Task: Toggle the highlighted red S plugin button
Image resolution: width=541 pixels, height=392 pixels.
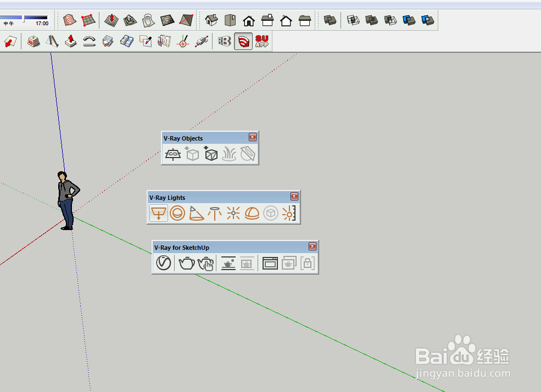Action: [243, 41]
